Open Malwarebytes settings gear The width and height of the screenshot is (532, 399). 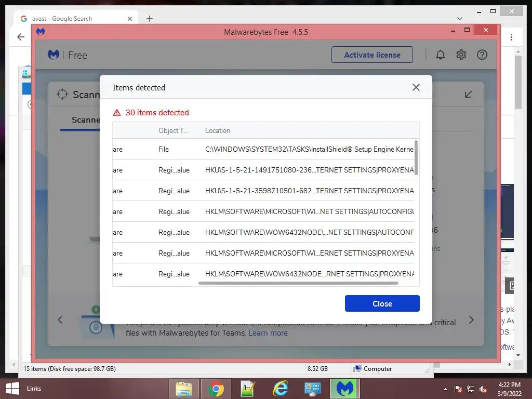pos(461,55)
